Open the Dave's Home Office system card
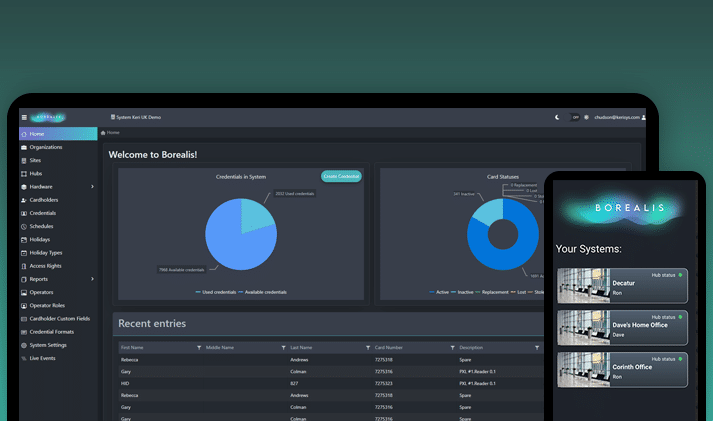Viewport: 713px width, 421px height. pos(623,327)
